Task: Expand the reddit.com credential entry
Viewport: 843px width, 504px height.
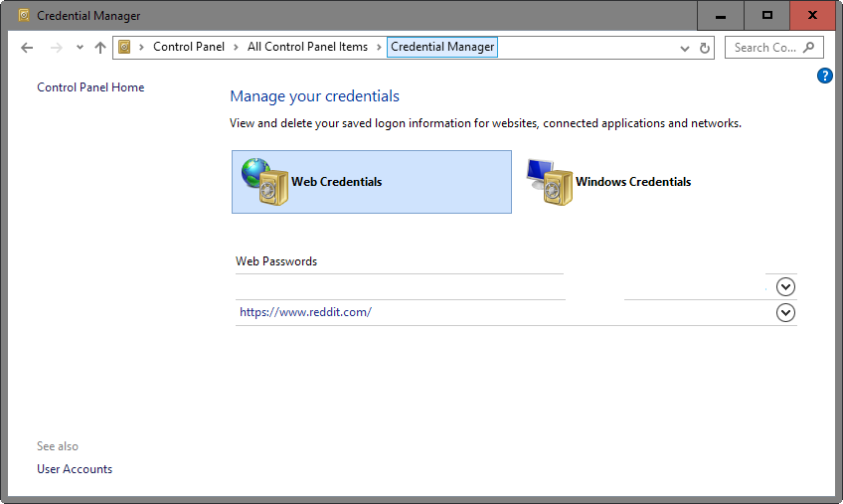Action: tap(785, 312)
